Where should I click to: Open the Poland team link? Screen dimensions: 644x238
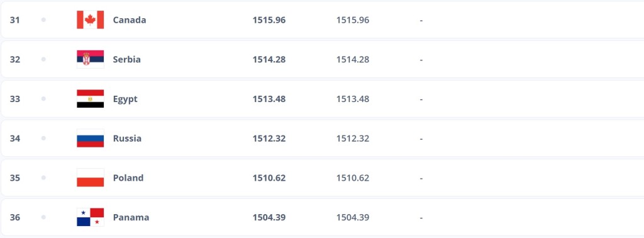coord(128,178)
